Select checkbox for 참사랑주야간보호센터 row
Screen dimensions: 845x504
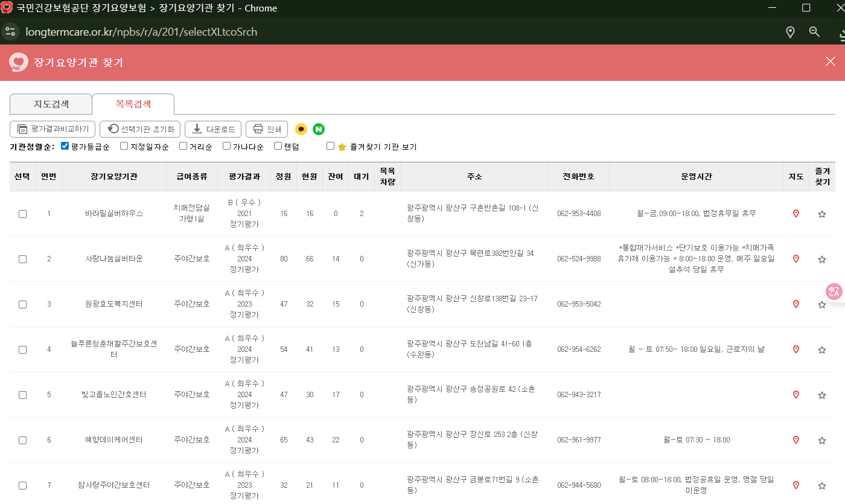coord(22,485)
